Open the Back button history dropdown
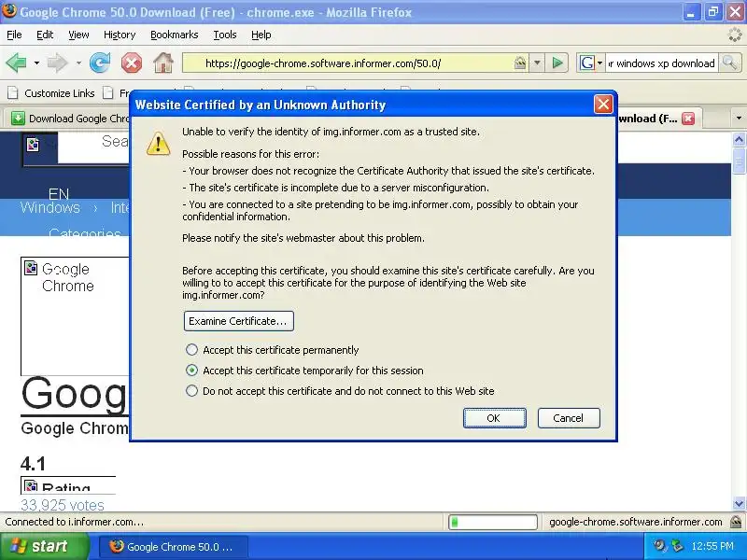Screen dimensions: 747x560 tap(36, 63)
